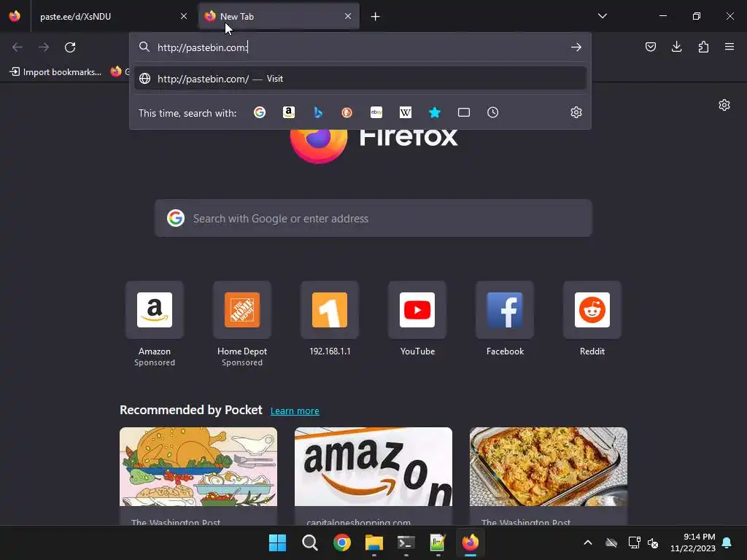Open Save to Pocket button
The image size is (747, 560).
click(x=650, y=47)
